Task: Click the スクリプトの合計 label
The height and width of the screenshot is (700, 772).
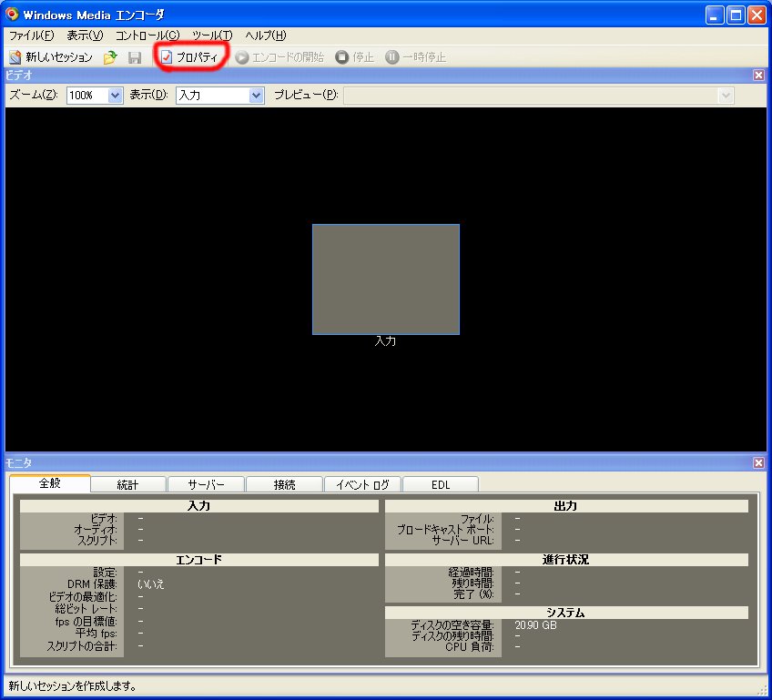Action: coord(82,646)
